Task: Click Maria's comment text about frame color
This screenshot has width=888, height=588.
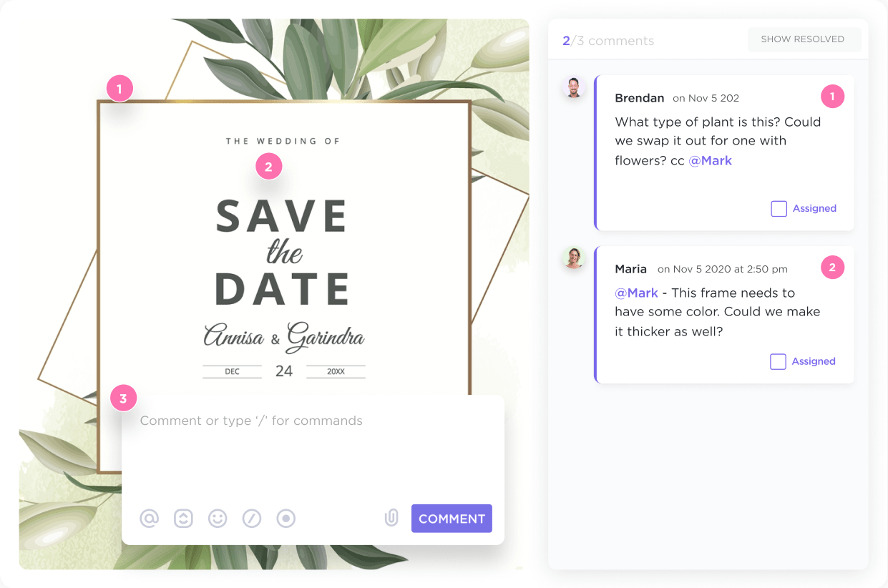Action: 718,313
